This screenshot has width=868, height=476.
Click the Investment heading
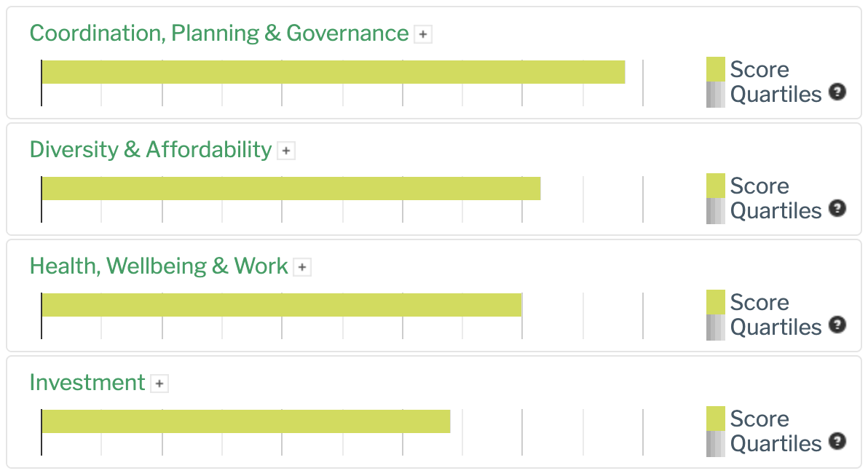point(87,383)
